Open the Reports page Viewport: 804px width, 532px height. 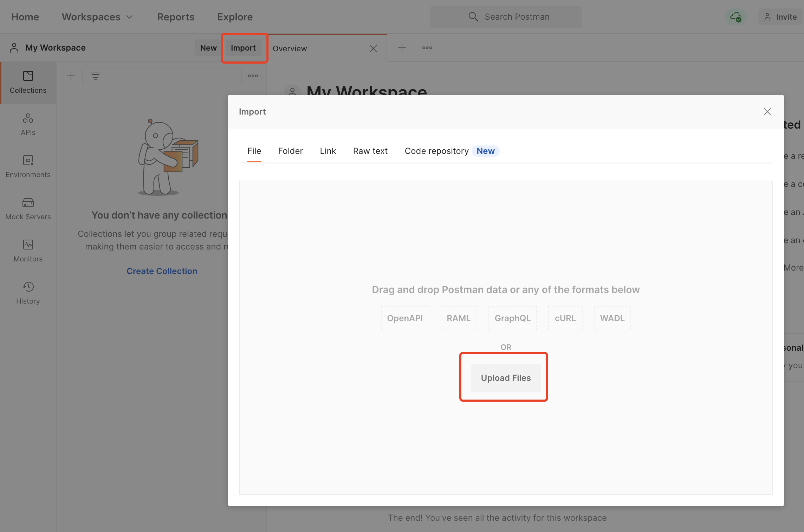176,17
